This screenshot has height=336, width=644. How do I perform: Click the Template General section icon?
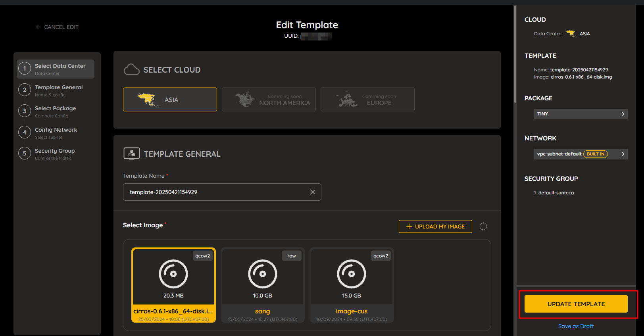(132, 154)
